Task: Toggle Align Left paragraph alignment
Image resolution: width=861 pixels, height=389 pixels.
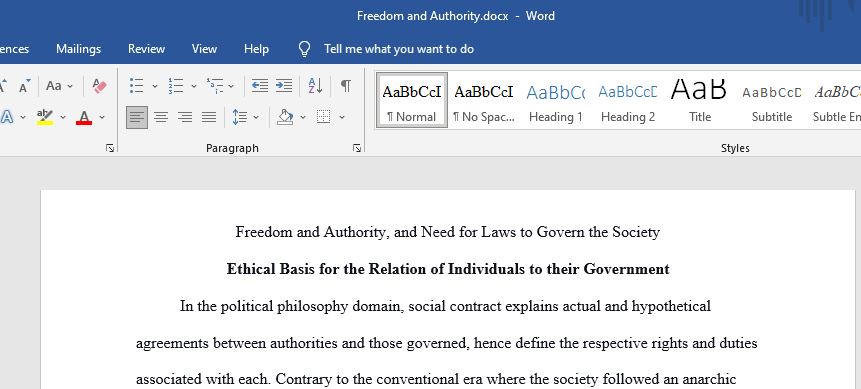Action: pyautogui.click(x=137, y=117)
